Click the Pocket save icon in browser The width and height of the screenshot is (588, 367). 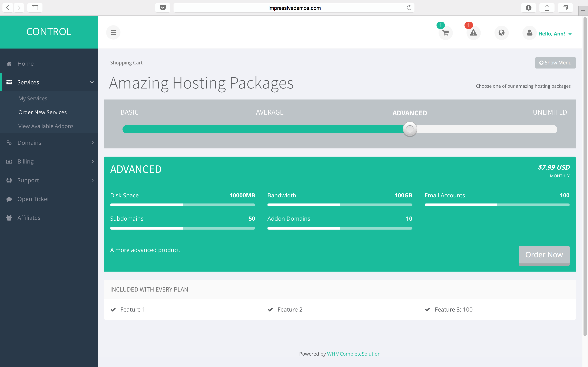pos(163,8)
